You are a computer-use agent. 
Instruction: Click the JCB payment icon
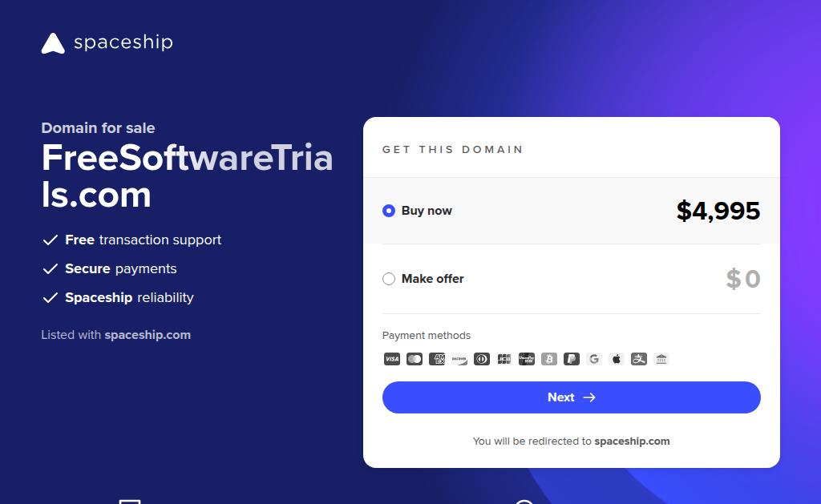coord(504,359)
